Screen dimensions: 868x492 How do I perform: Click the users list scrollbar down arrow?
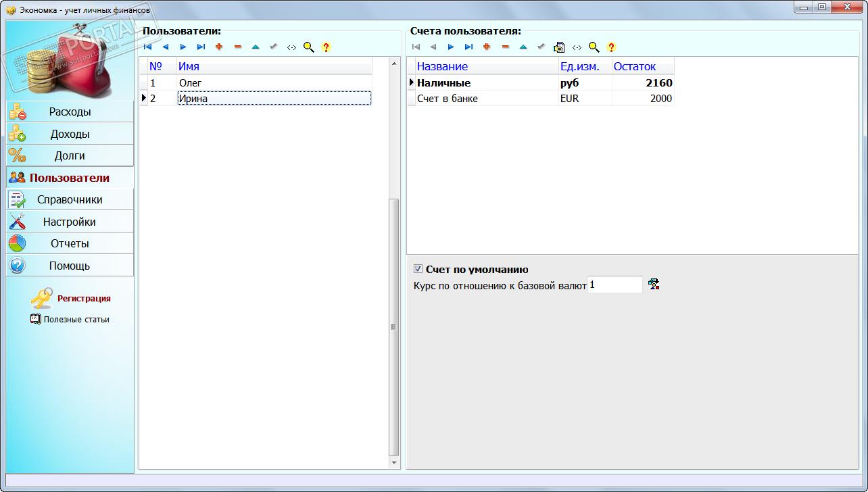(395, 463)
